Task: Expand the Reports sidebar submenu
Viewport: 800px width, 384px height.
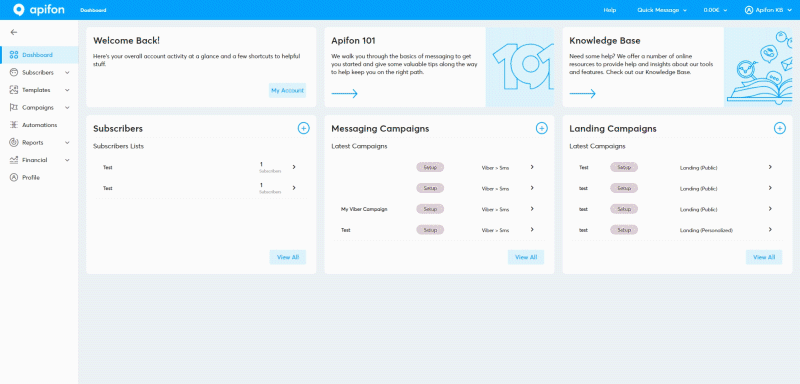Action: tap(67, 143)
